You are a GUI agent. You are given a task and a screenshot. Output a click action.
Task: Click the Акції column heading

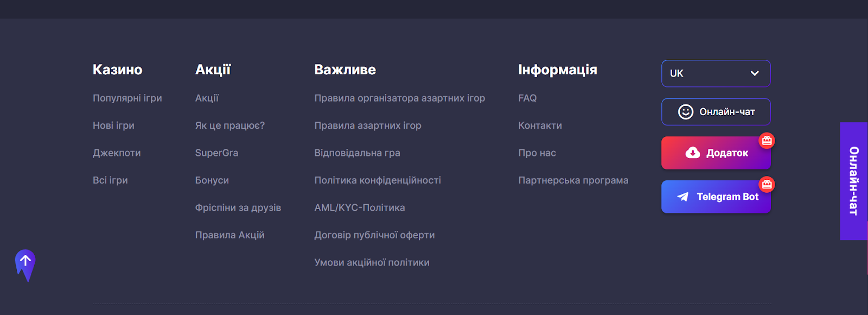coord(213,70)
